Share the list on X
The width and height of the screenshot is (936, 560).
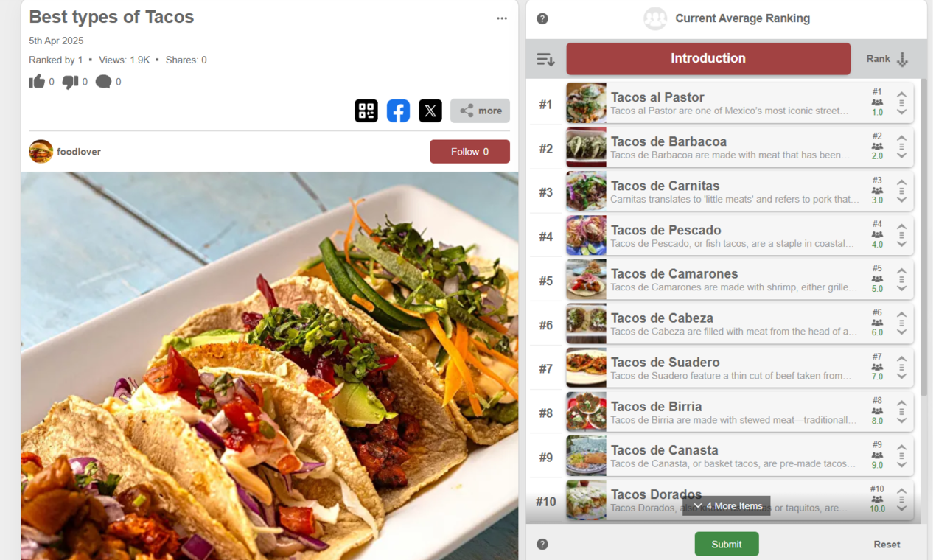(x=430, y=111)
